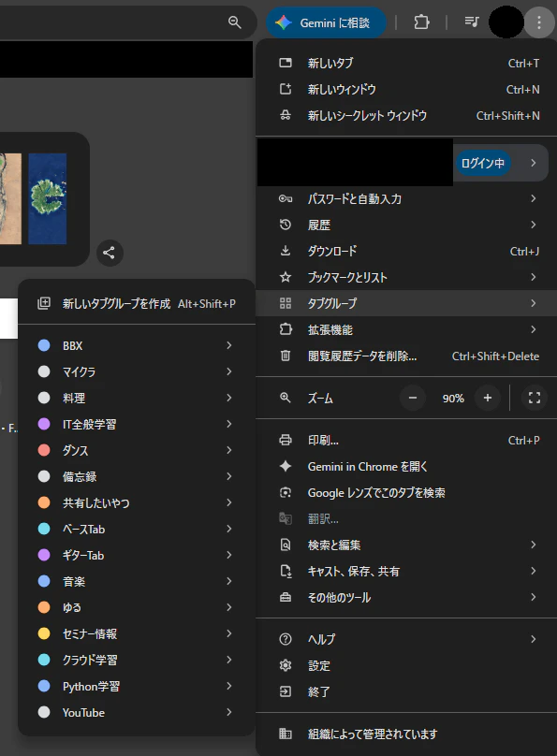The width and height of the screenshot is (557, 756).
Task: Select Gemini in Chrome を開く
Action: tap(406, 467)
